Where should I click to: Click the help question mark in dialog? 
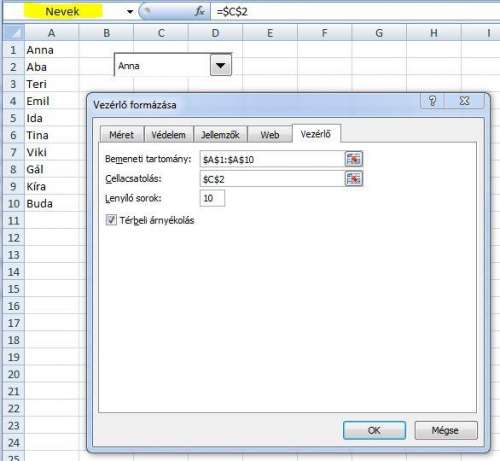(432, 101)
